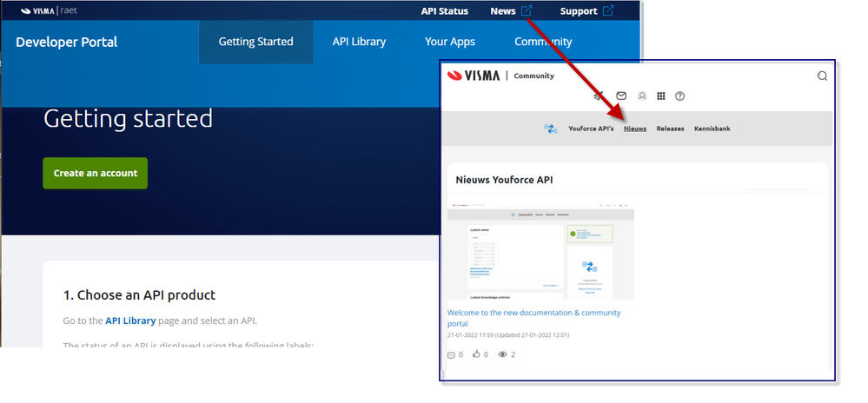Click the Developer Portal title
This screenshot has width=868, height=403.
pos(66,42)
